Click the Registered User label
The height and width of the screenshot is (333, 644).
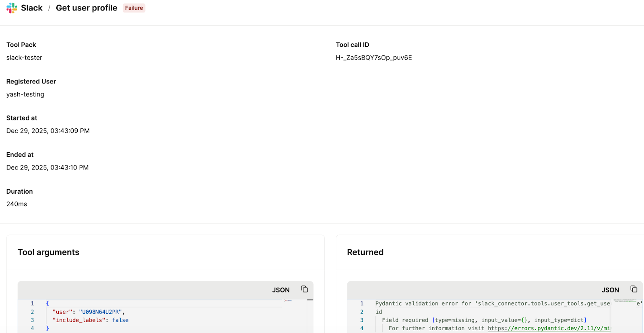(x=31, y=81)
